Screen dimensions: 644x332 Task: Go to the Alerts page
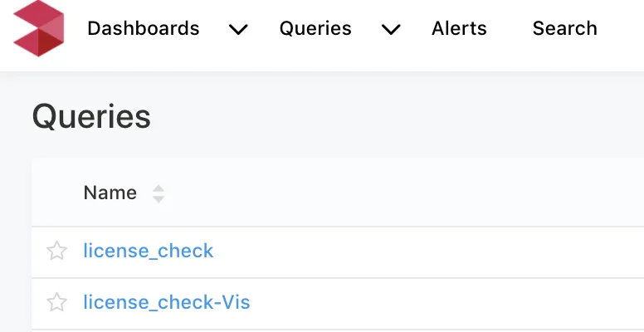point(459,28)
